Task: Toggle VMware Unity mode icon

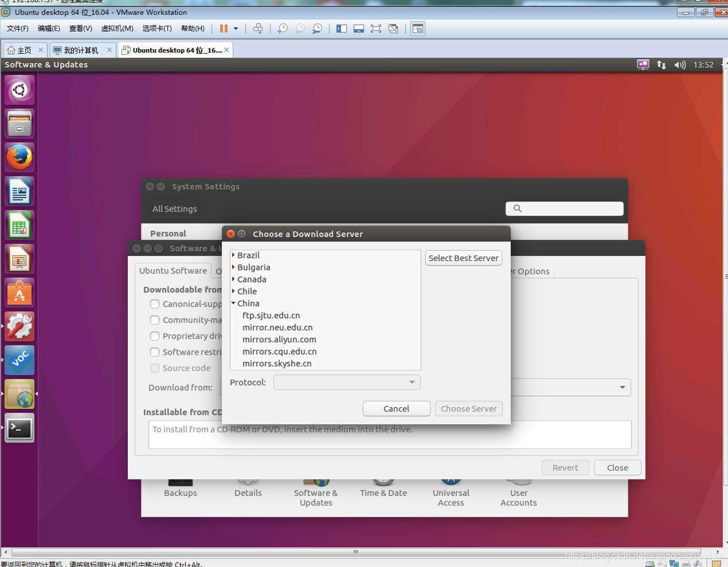Action: point(393,29)
